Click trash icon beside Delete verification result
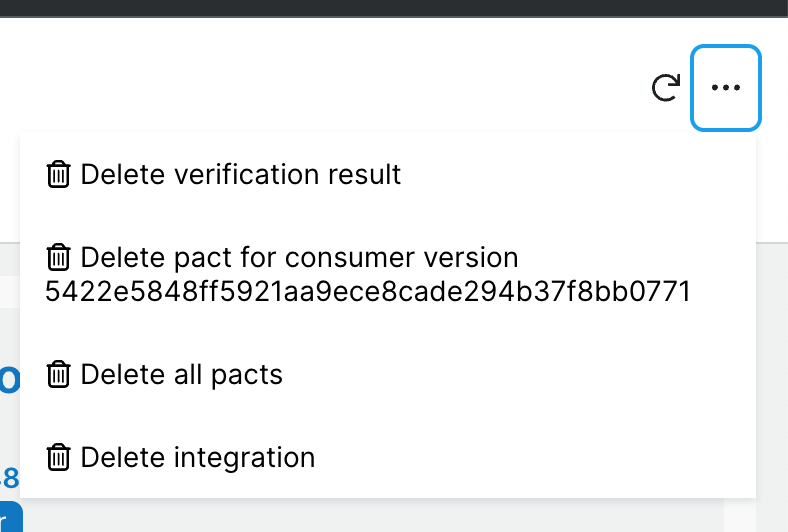788x532 pixels. tap(59, 174)
